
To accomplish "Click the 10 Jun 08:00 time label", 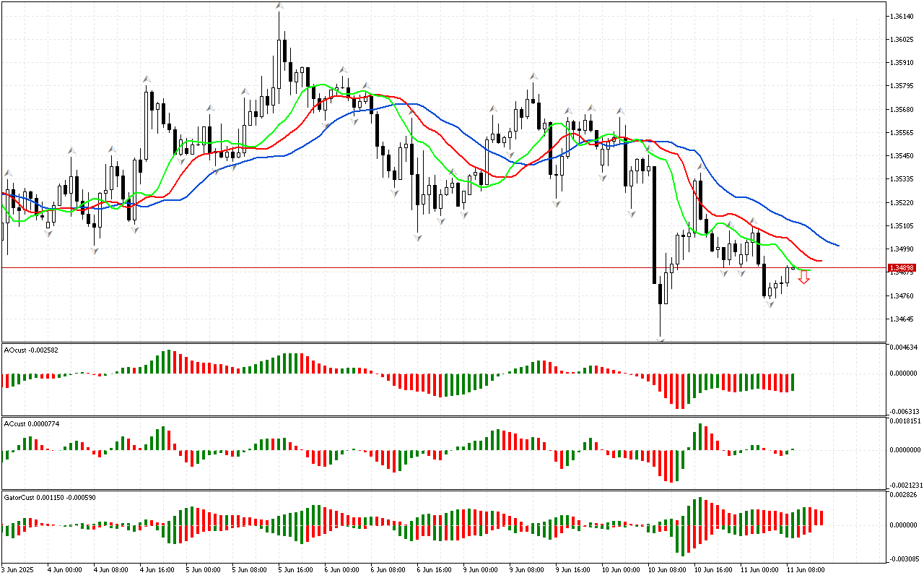I will 665,569.
